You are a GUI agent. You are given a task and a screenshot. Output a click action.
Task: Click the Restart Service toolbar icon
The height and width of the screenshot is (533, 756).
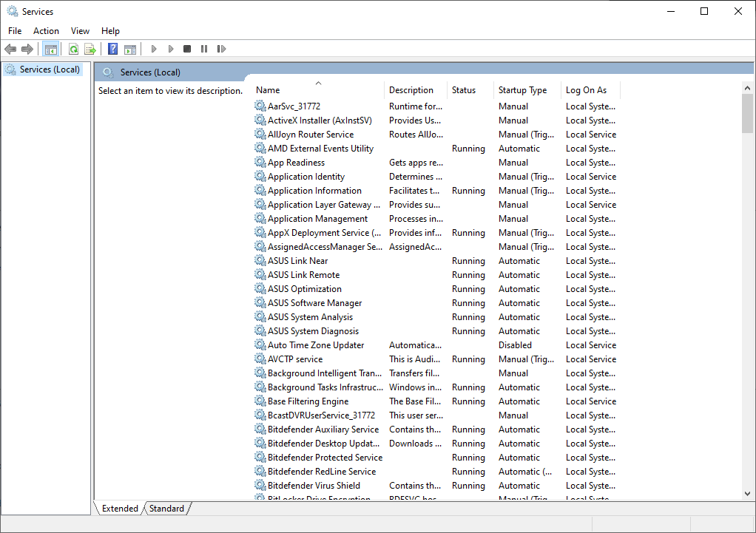pyautogui.click(x=221, y=49)
